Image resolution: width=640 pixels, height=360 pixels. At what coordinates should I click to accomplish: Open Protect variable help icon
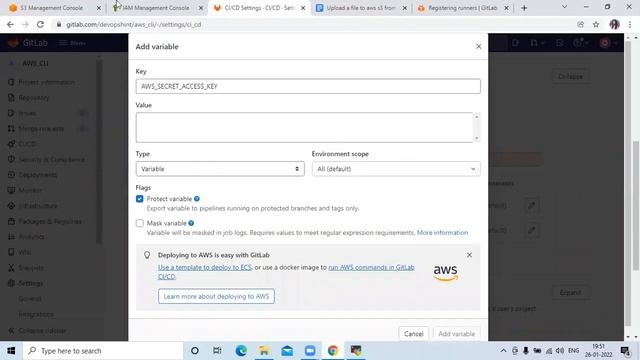(197, 199)
